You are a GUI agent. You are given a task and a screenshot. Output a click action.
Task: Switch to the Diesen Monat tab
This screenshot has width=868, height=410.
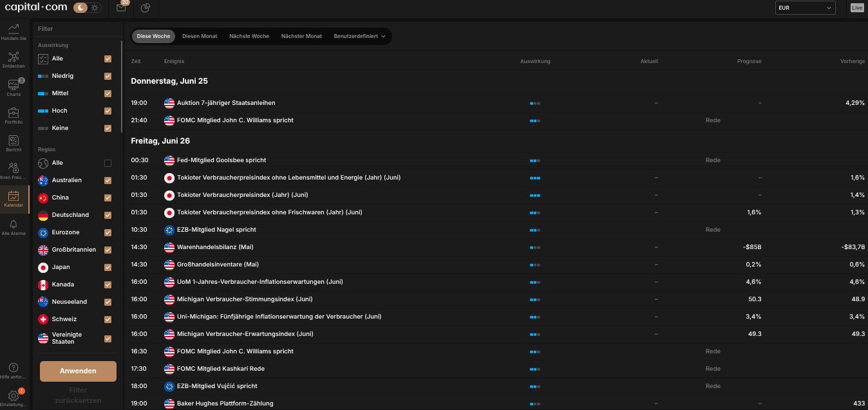pyautogui.click(x=200, y=36)
